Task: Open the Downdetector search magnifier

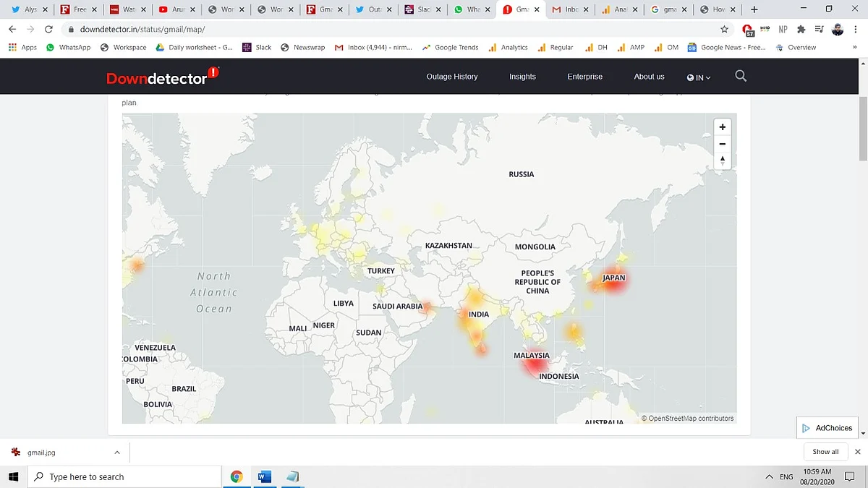Action: [x=741, y=76]
